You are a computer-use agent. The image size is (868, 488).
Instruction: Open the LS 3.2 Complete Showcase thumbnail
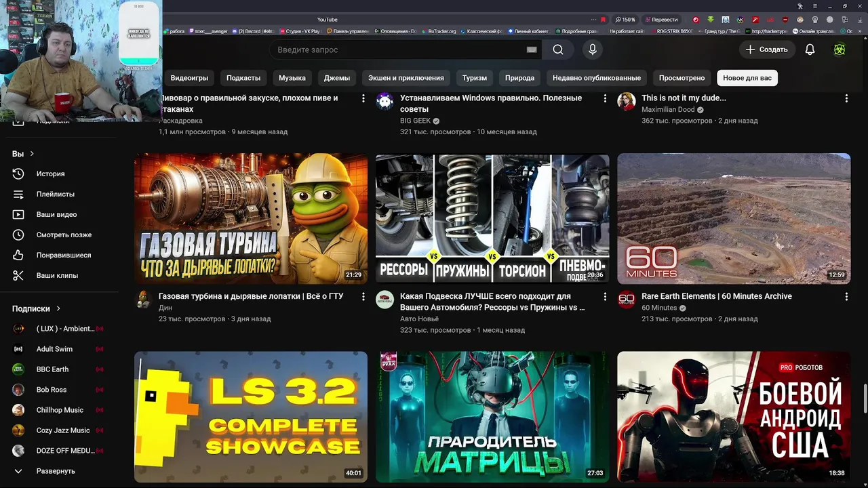[x=251, y=417]
